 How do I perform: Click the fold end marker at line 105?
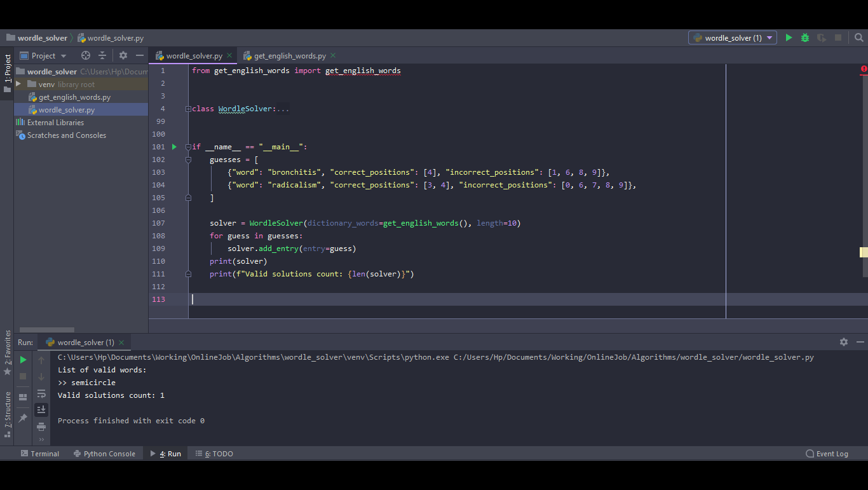coord(188,198)
